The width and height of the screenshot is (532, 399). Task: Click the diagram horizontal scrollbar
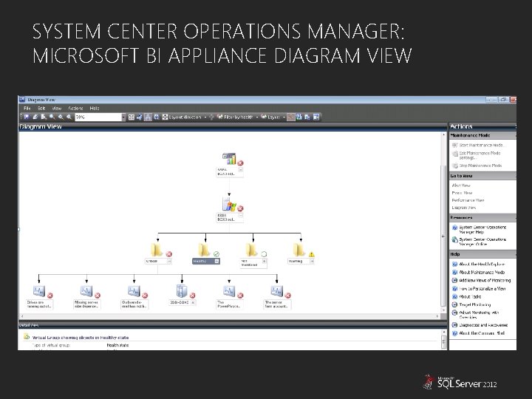[230, 316]
